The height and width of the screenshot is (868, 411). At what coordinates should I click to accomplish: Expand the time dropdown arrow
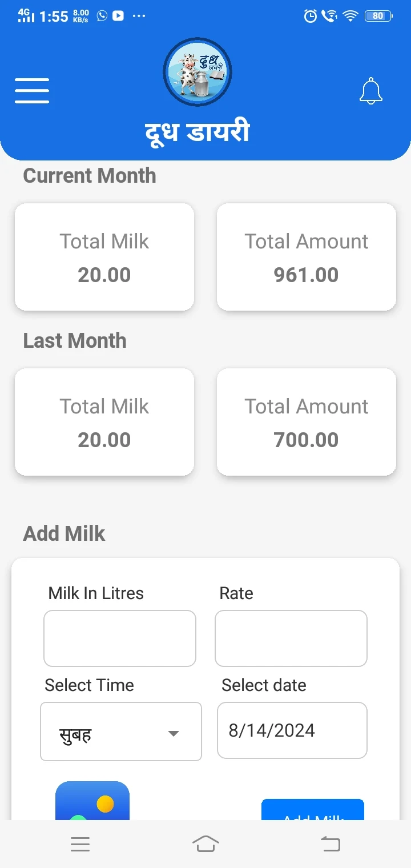[x=174, y=733]
